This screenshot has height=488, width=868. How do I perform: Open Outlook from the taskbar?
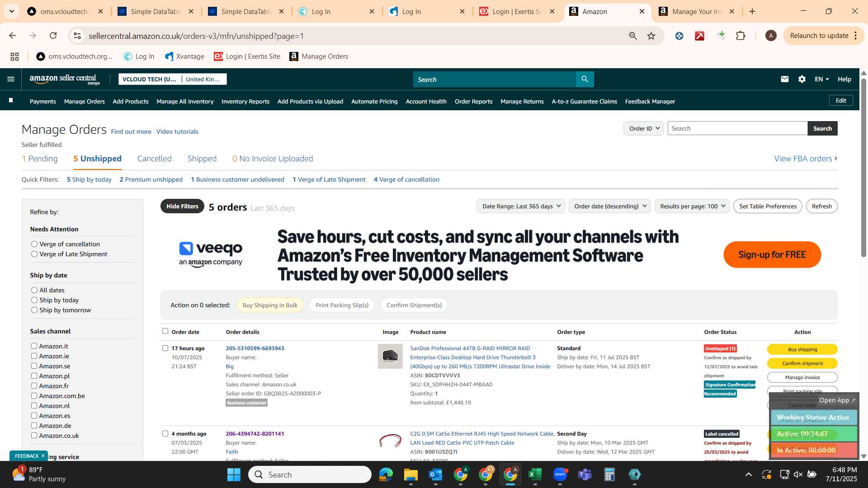pyautogui.click(x=435, y=474)
